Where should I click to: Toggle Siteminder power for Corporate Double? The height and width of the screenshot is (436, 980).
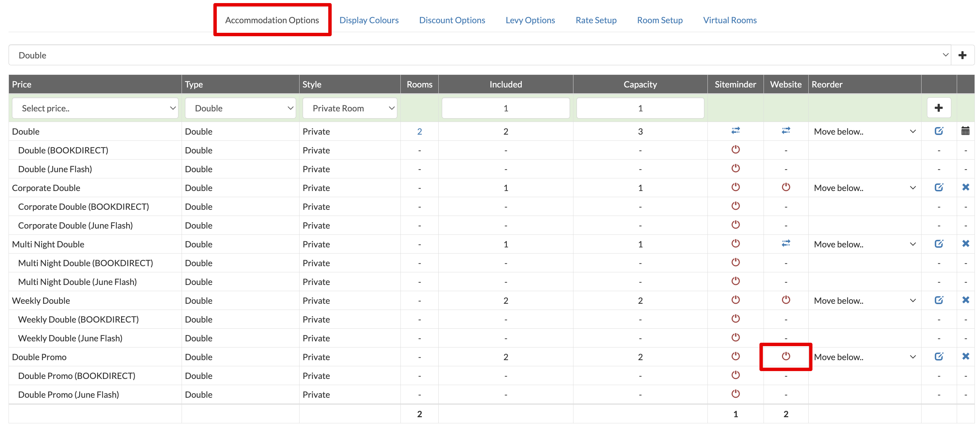[735, 187]
